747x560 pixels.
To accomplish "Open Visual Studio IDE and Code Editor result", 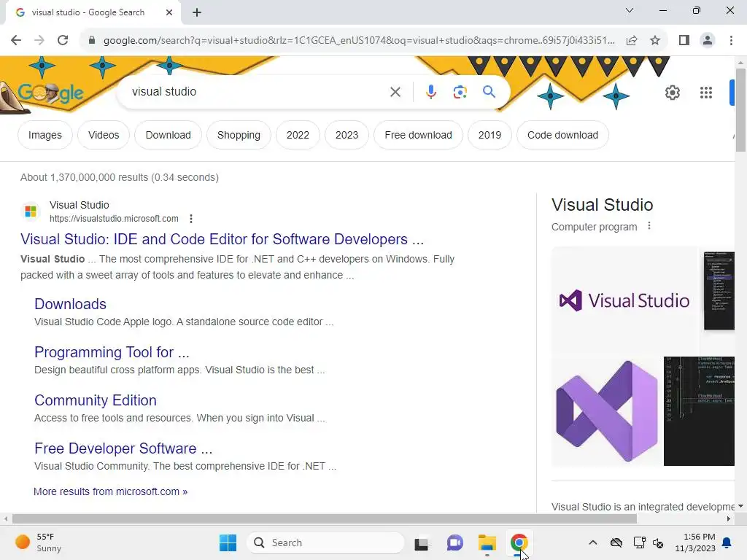I will click(222, 239).
